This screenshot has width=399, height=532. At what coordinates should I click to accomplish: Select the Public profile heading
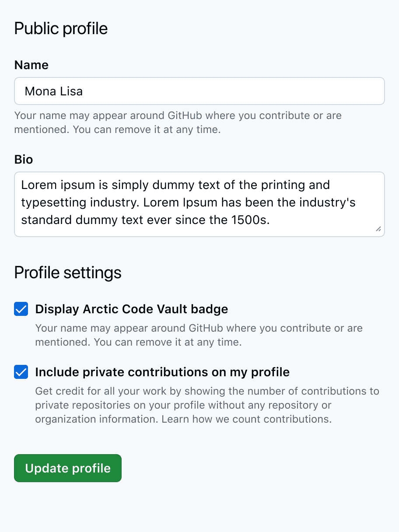click(61, 28)
